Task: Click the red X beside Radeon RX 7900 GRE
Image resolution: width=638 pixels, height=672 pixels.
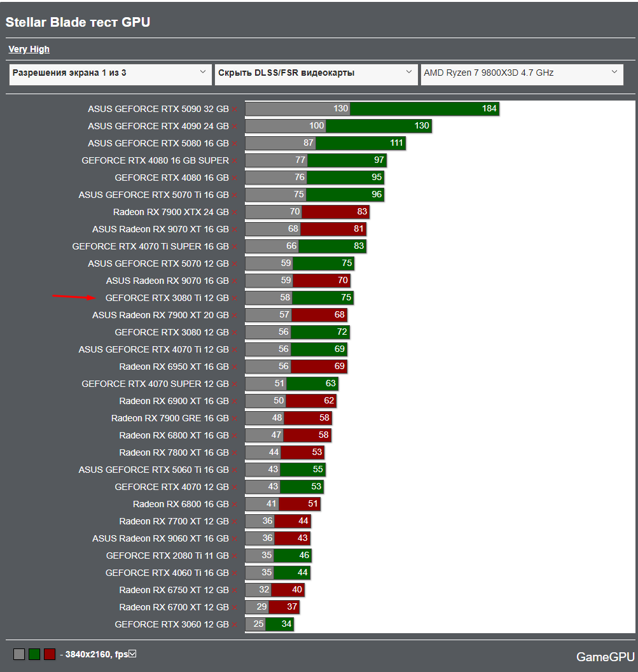Action: pos(235,419)
